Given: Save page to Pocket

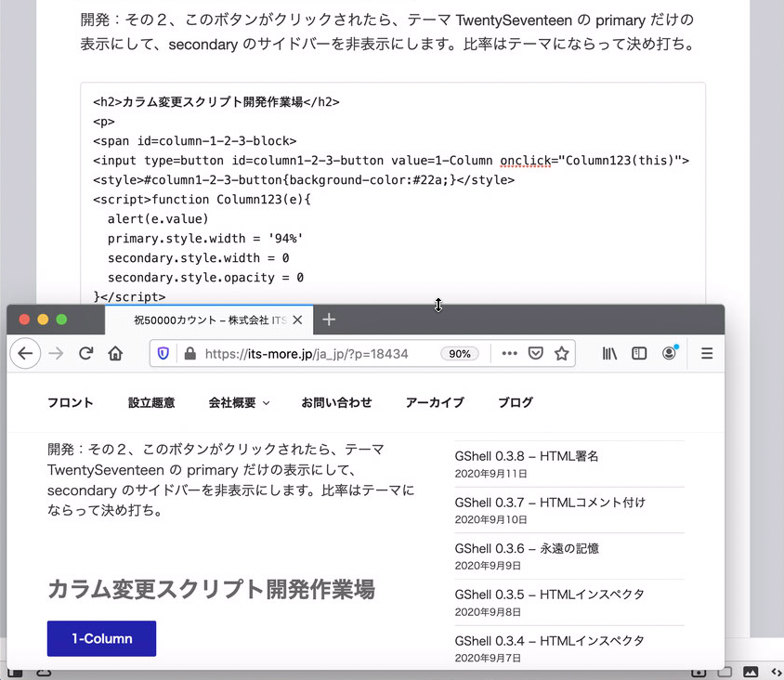Looking at the screenshot, I should point(536,353).
